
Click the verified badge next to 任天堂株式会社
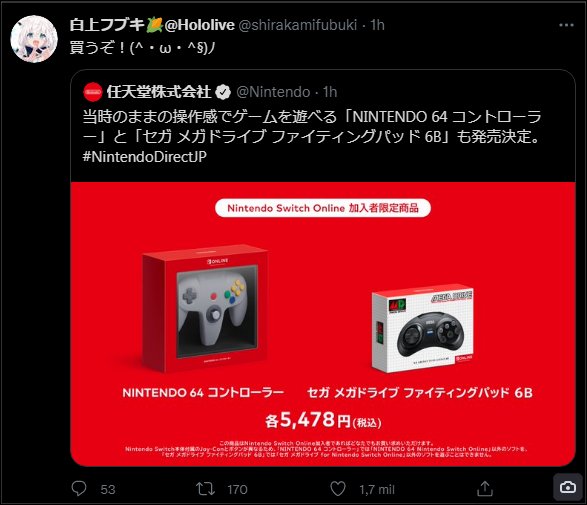click(x=223, y=92)
